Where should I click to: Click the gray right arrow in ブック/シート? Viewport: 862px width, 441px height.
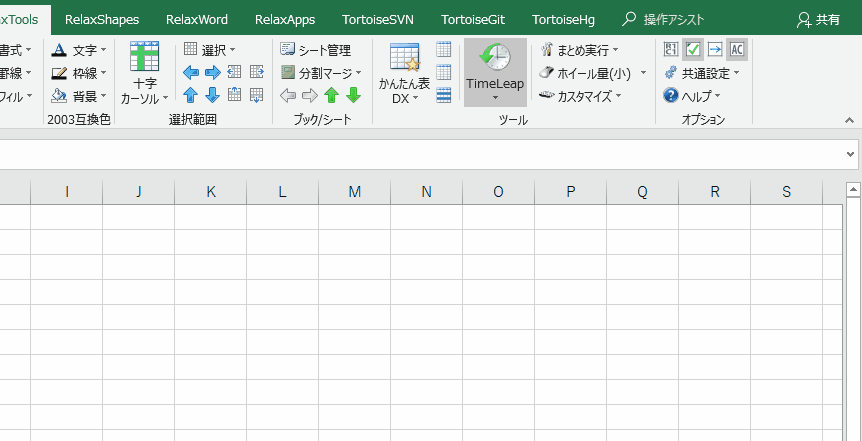point(310,96)
